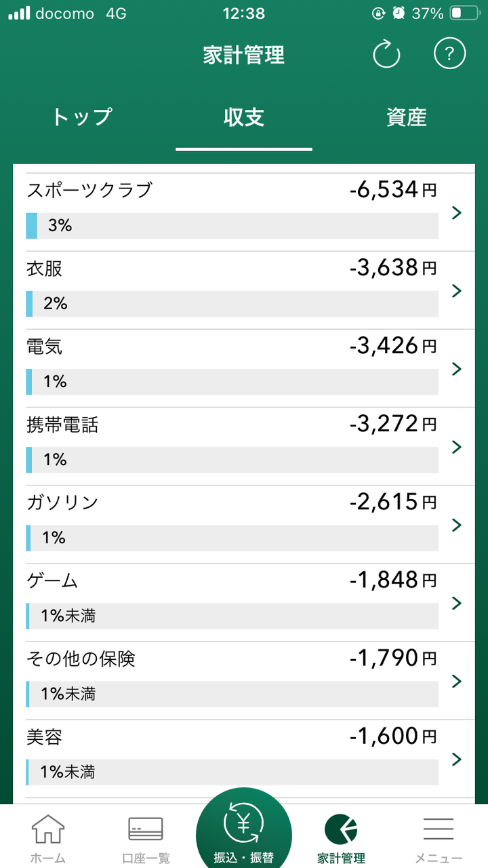Expand スポーツクラブ row chevron

[457, 213]
